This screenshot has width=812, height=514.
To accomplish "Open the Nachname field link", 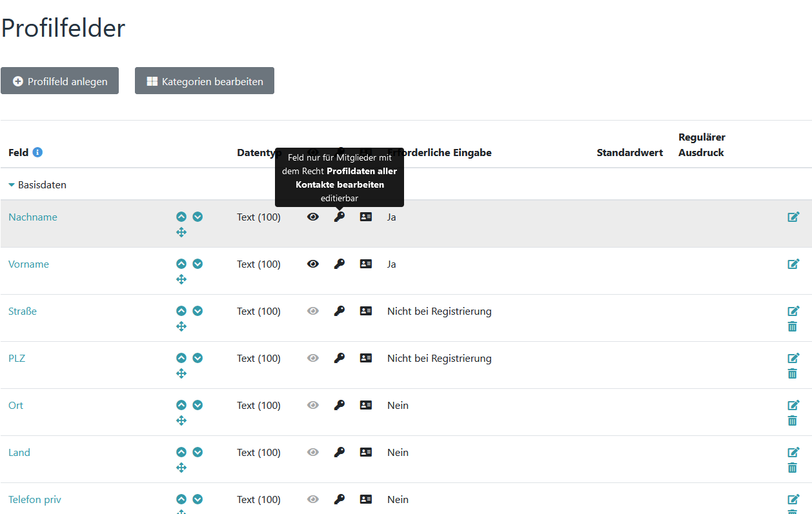I will point(33,217).
